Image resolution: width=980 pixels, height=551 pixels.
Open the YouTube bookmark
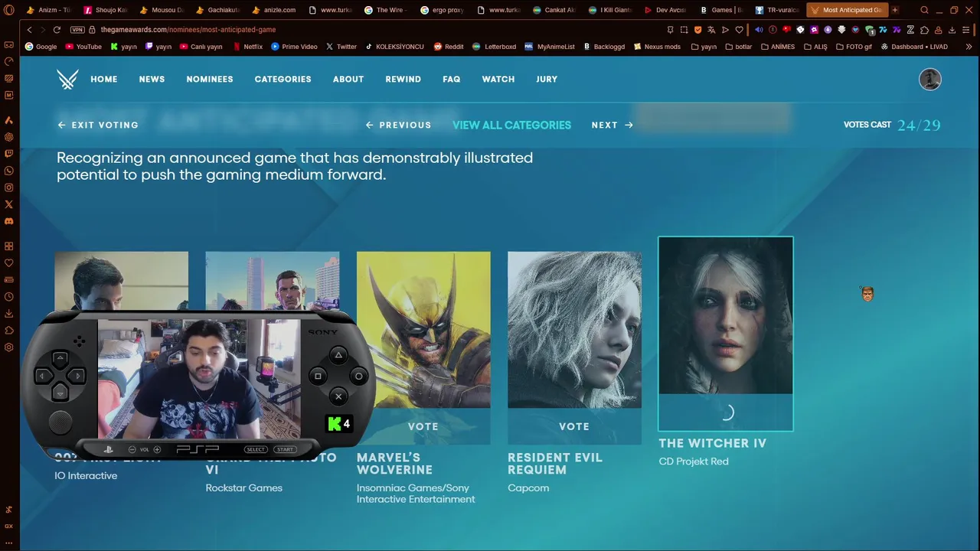pyautogui.click(x=83, y=47)
